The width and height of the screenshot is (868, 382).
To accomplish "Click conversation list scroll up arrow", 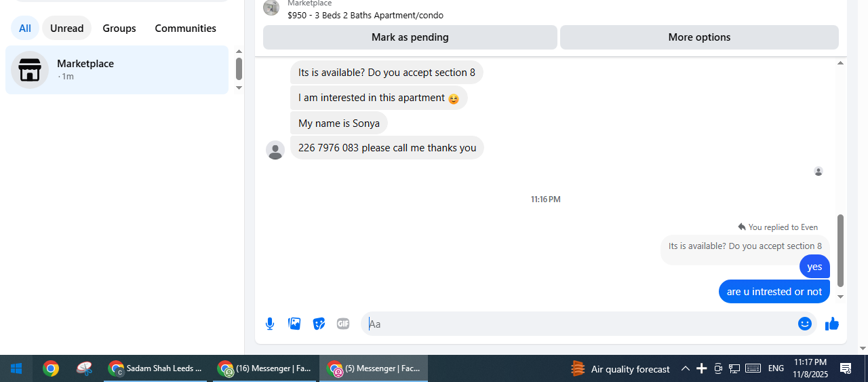I will point(239,52).
